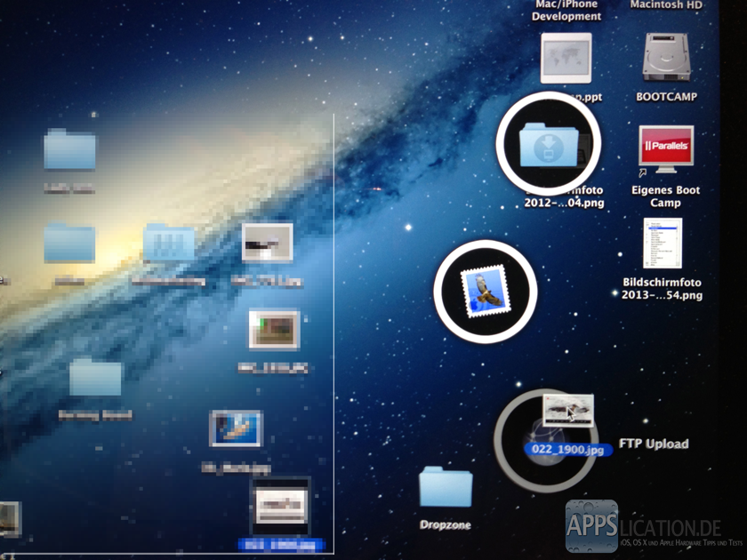The width and height of the screenshot is (747, 560).
Task: Select the world map .ppt file icon
Action: point(566,58)
